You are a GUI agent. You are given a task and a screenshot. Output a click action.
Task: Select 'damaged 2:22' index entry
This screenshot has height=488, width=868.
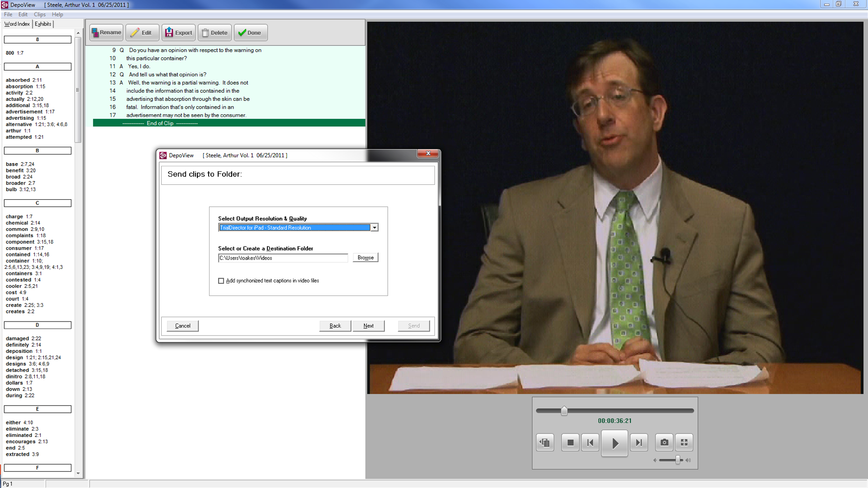point(24,339)
